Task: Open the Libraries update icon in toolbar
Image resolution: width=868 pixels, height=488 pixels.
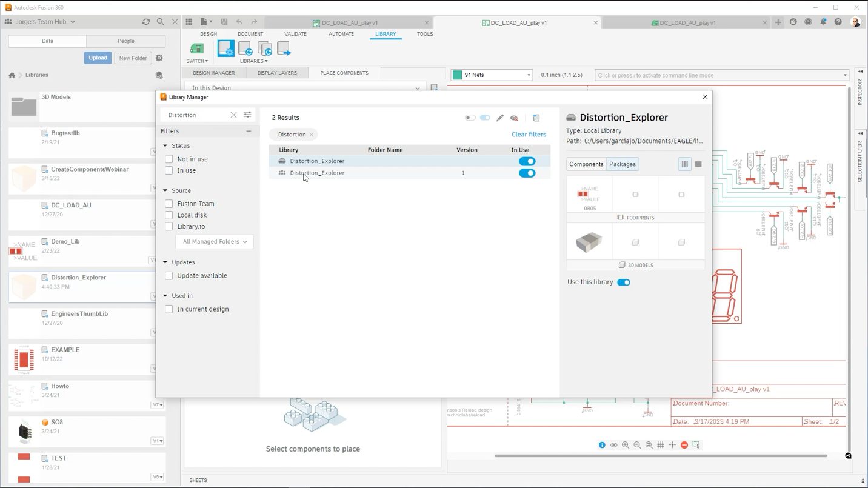Action: pos(245,48)
